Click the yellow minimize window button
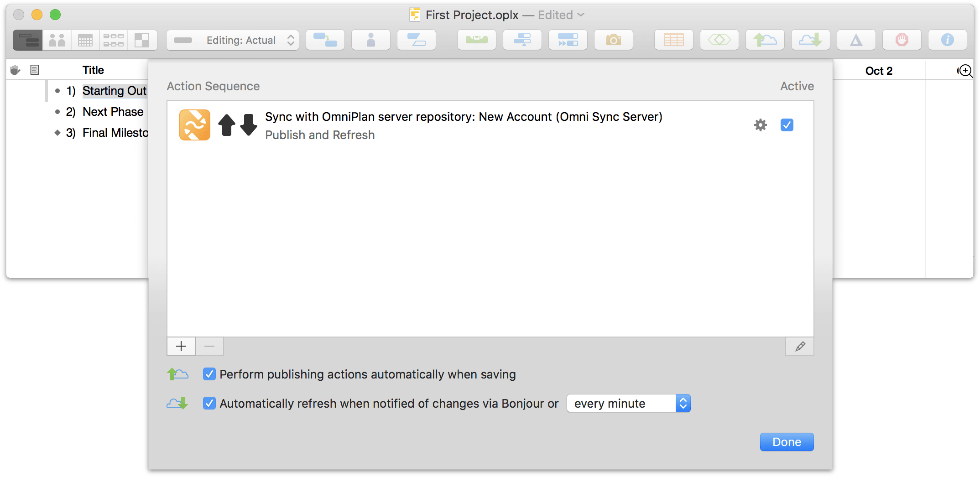Viewport: 980px width, 477px height. tap(37, 15)
